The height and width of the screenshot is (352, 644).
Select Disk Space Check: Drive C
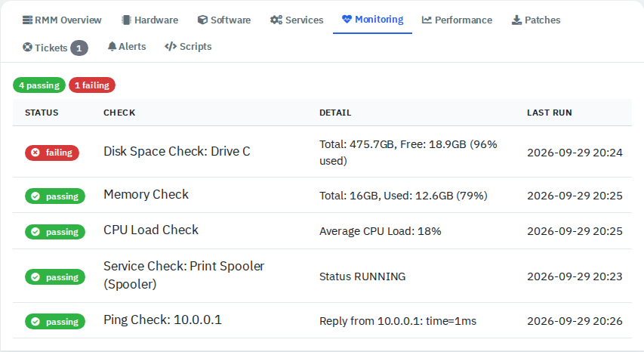point(177,151)
